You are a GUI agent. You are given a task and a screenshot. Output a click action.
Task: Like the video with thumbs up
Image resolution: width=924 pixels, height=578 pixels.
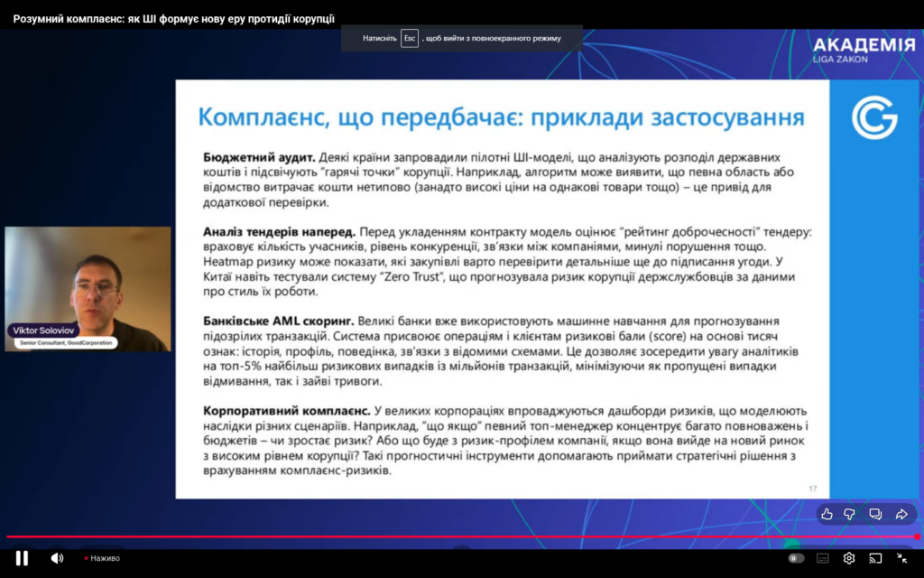tap(827, 514)
